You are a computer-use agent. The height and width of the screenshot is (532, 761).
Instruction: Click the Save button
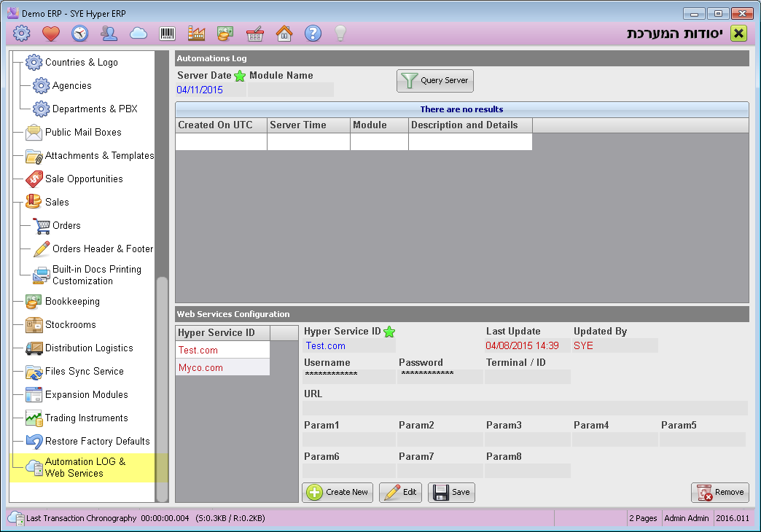click(x=451, y=492)
